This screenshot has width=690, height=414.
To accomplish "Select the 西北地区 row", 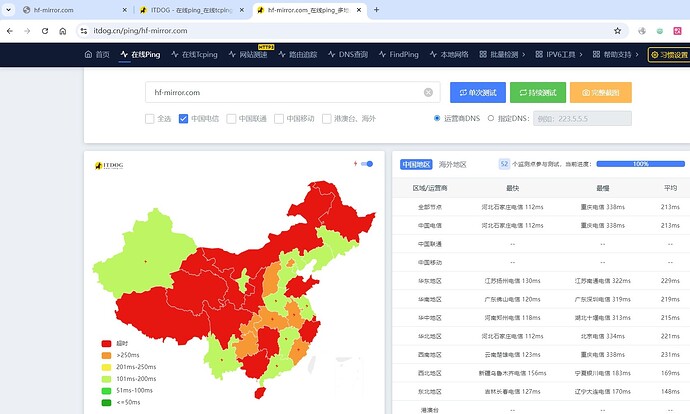I will coord(541,373).
